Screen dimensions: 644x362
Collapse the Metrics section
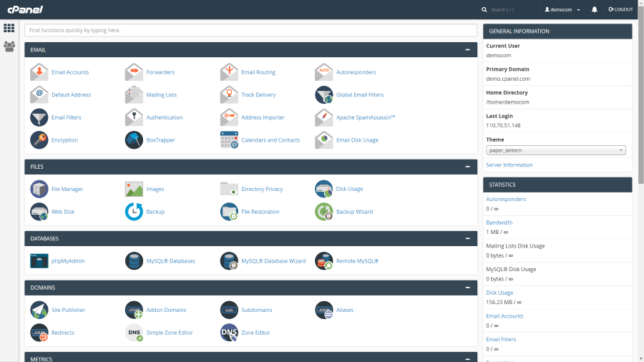[x=467, y=359]
